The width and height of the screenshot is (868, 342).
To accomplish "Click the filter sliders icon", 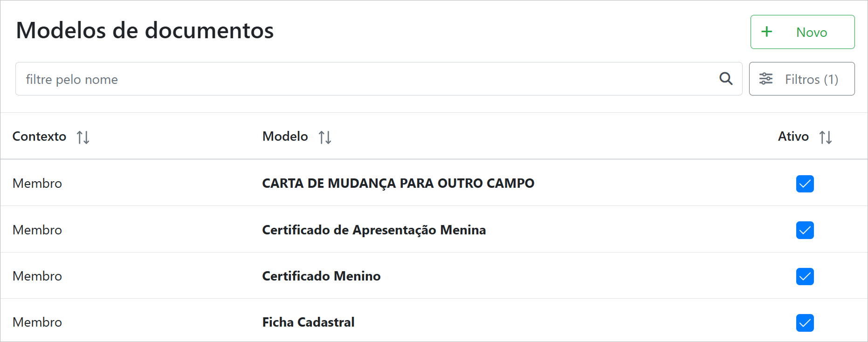I will pos(766,79).
